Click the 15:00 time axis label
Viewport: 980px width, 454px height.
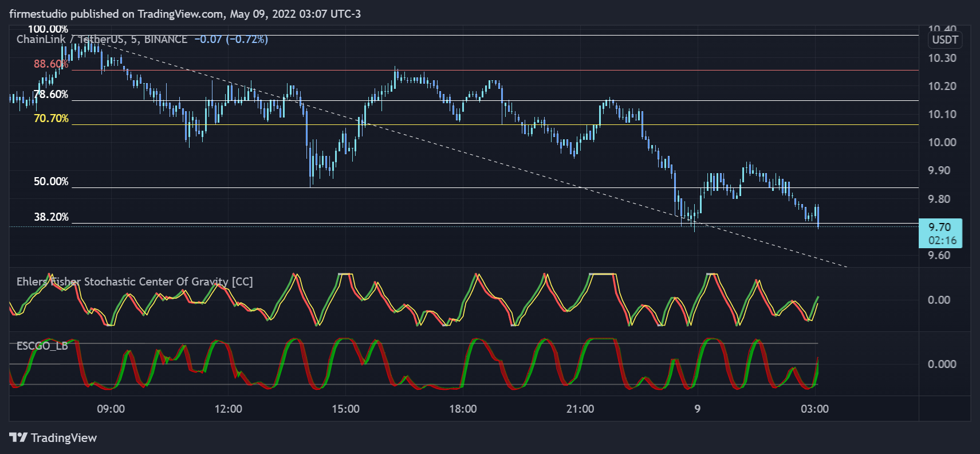[x=345, y=409]
